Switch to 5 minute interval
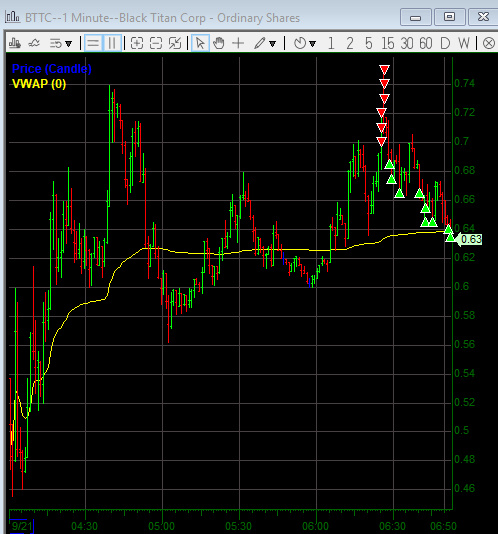This screenshot has height=534, width=498. [369, 44]
